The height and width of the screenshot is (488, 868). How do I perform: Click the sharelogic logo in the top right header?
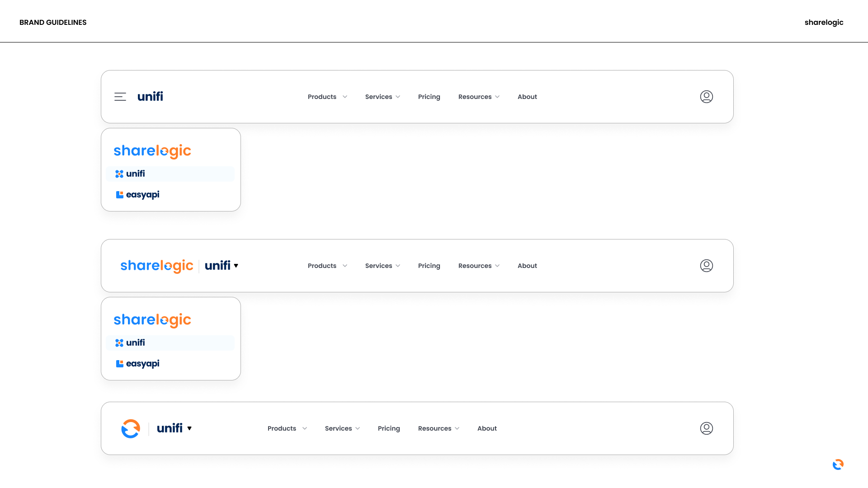824,22
